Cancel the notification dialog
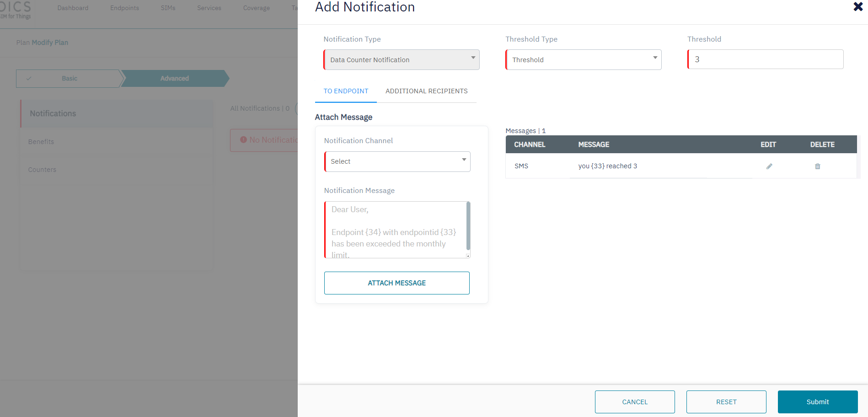This screenshot has height=417, width=868. click(x=634, y=402)
